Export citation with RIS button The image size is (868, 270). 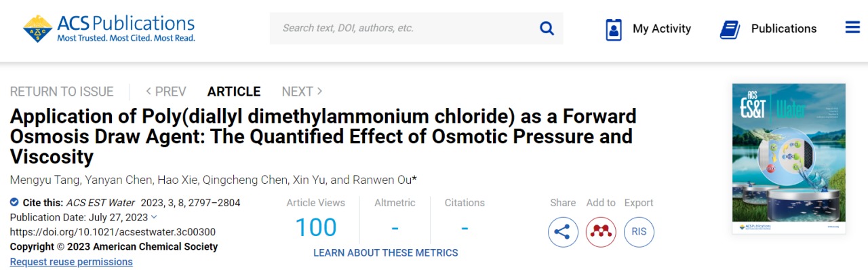coord(639,232)
